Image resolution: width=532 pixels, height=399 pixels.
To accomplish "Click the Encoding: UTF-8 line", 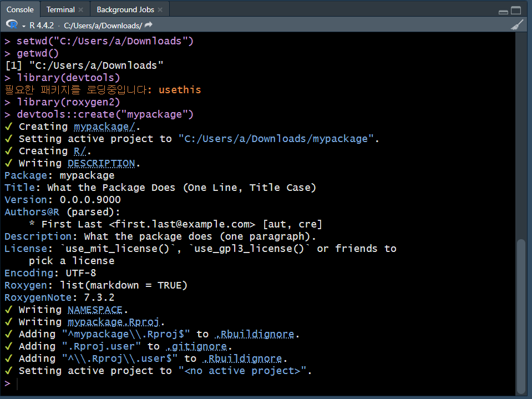I will pyautogui.click(x=50, y=273).
